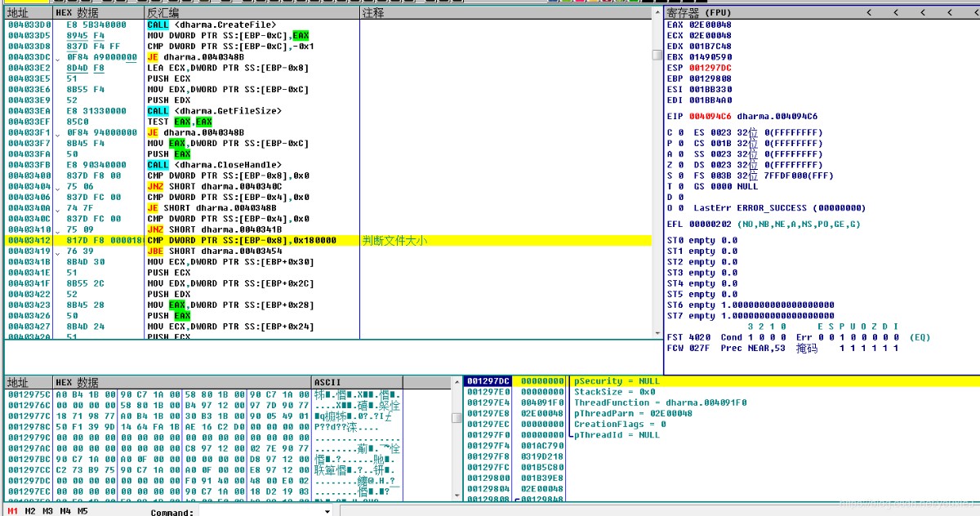Select the LEA ECX,DWORD PTR SS:[EBP-0x8] line

228,68
